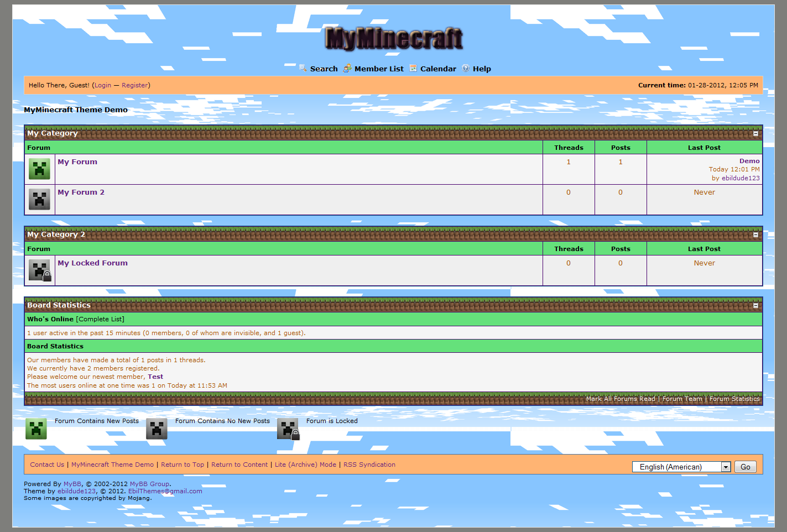
Task: Open the Help menu item
Action: (x=482, y=69)
